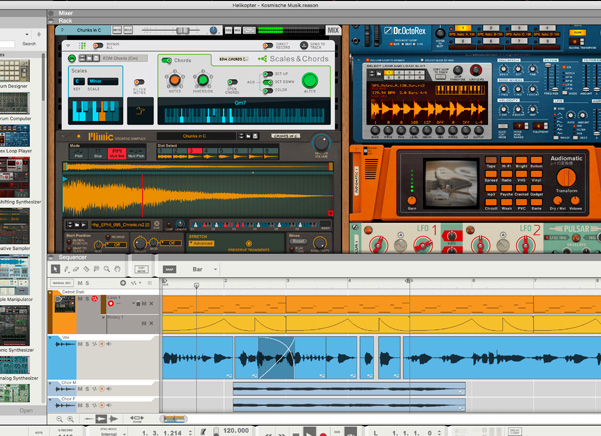Open the Key selector showing C

[79, 81]
